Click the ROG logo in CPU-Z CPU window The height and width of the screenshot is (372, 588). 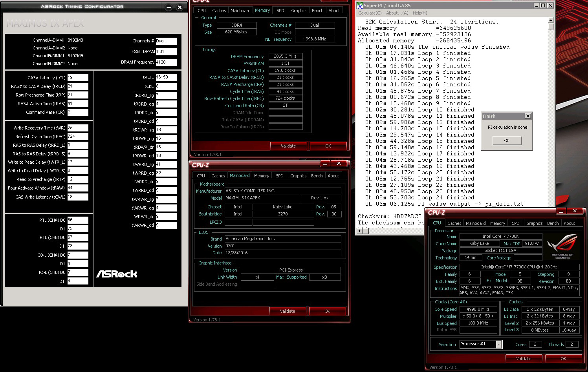(562, 246)
